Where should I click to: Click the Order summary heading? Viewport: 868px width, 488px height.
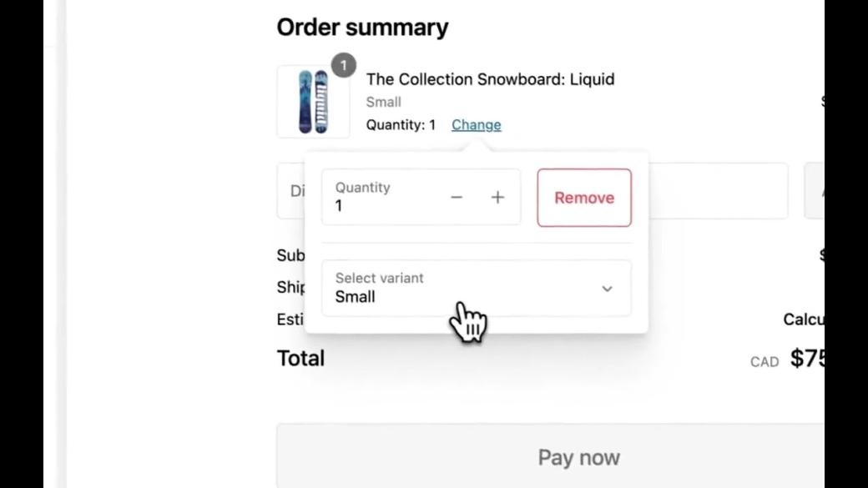point(362,26)
